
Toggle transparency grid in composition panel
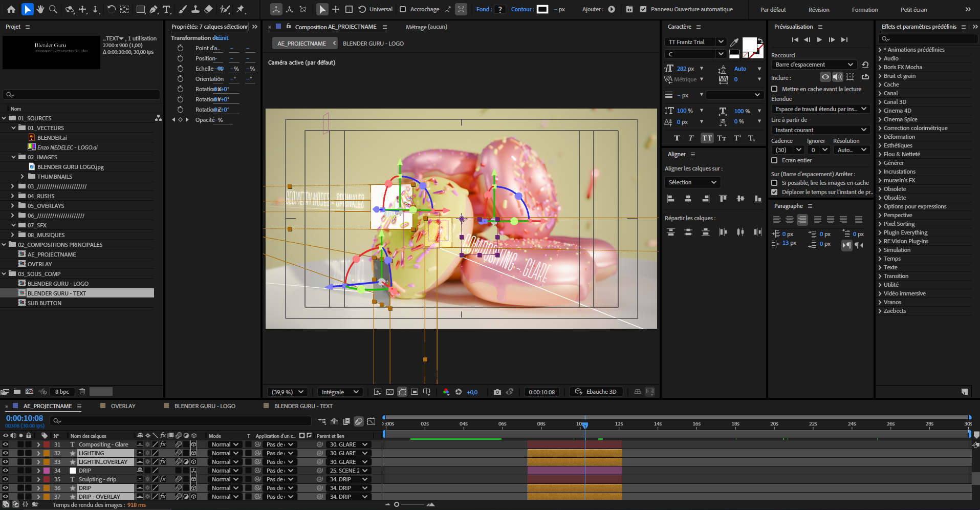point(390,392)
